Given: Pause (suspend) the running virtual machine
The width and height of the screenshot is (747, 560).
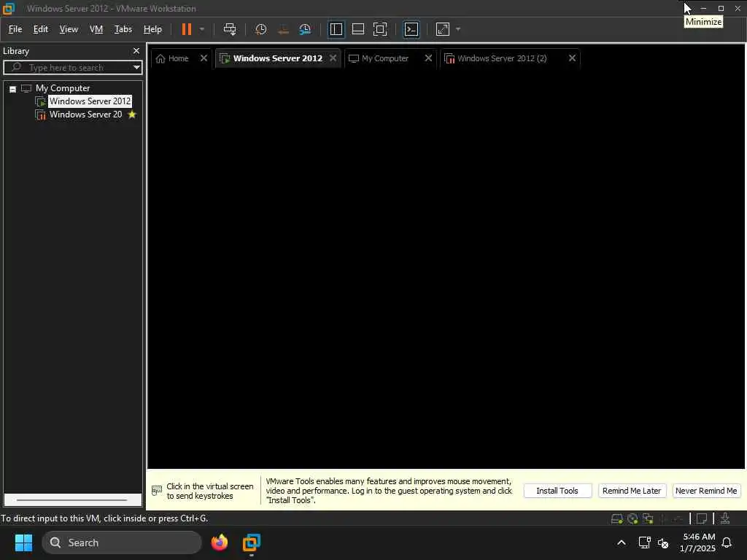Looking at the screenshot, I should 186,29.
